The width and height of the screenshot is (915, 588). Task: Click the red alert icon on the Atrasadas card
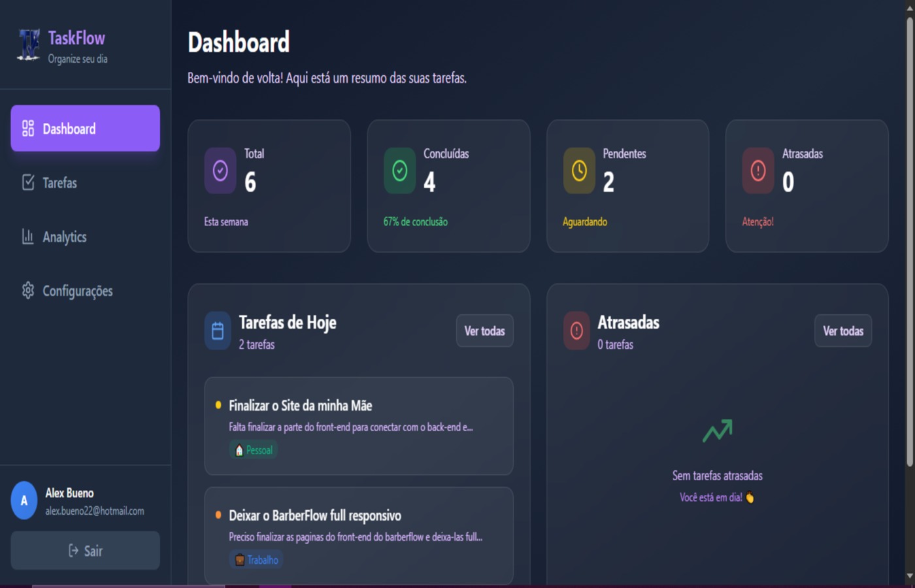click(757, 171)
